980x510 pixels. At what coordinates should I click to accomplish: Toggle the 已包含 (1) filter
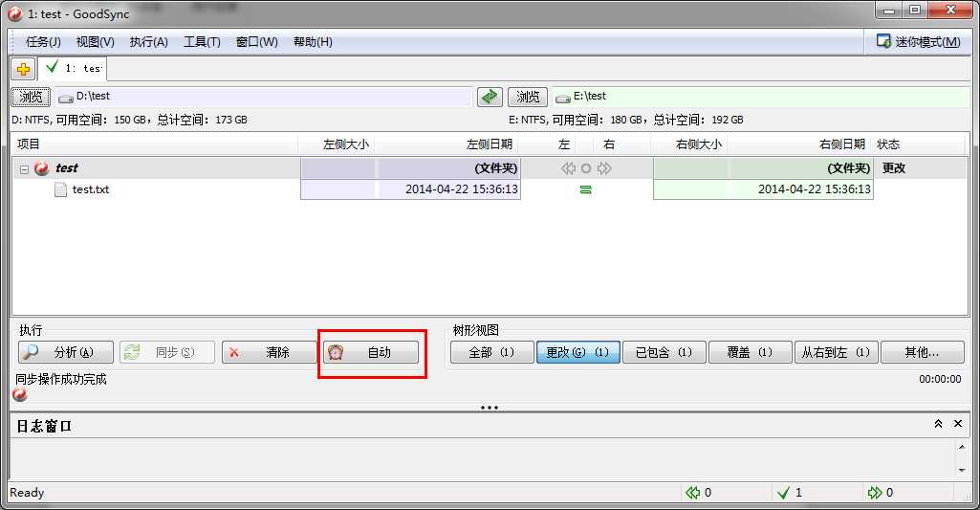(x=664, y=352)
